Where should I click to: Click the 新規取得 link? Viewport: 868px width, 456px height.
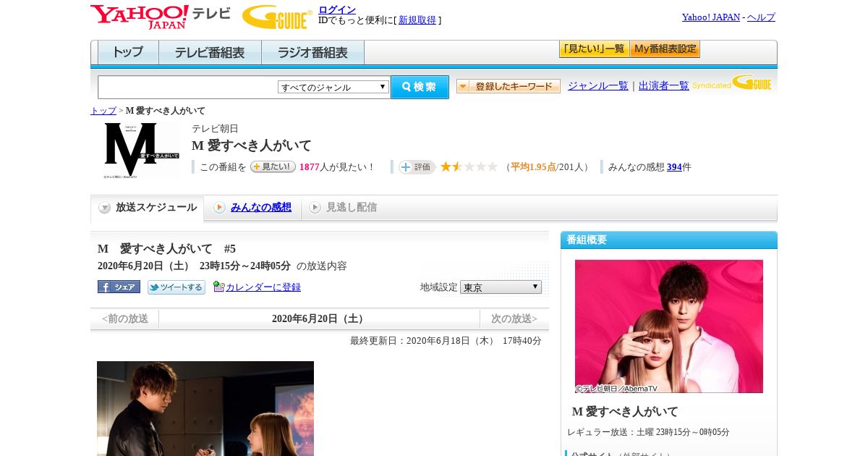pyautogui.click(x=417, y=20)
